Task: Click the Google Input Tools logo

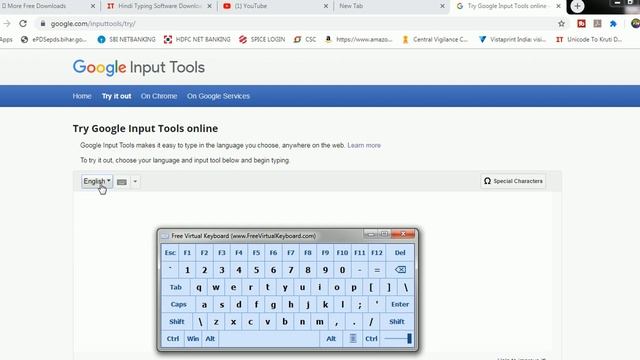Action: (139, 67)
